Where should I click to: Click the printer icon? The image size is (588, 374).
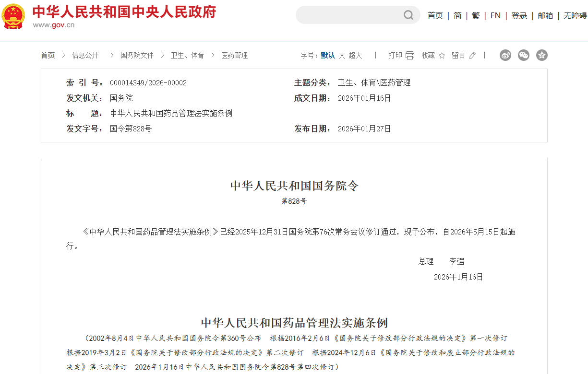click(x=409, y=56)
